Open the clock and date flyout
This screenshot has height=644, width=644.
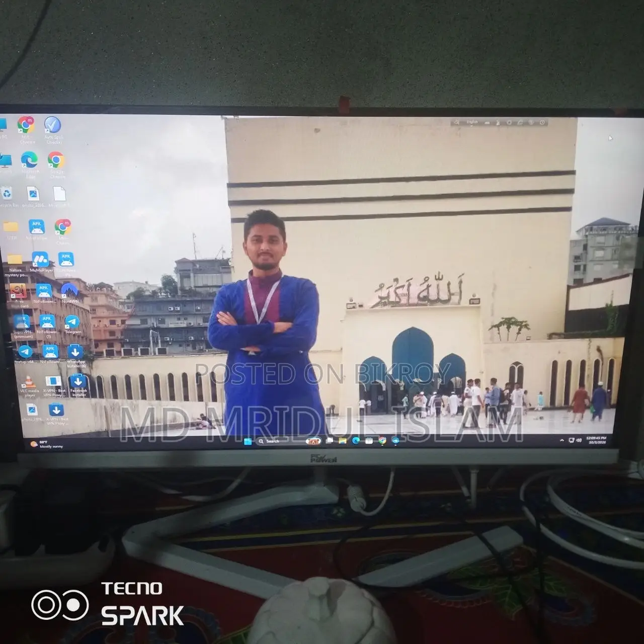pos(596,440)
